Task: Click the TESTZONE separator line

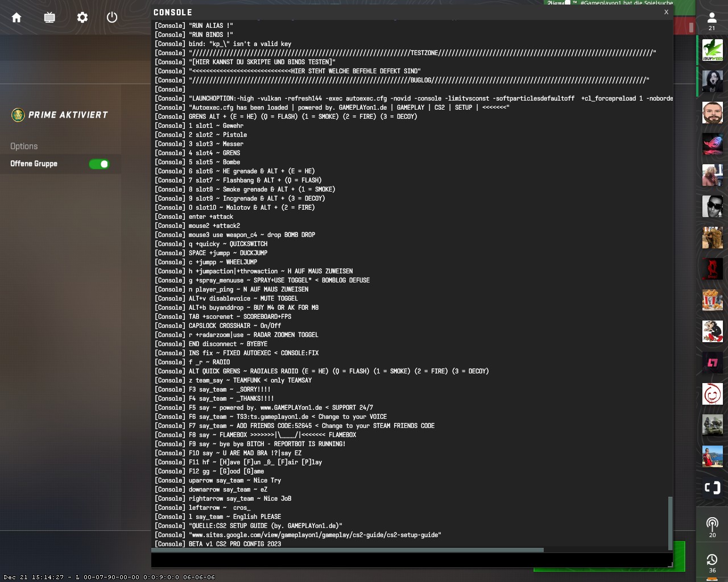Action: point(406,53)
